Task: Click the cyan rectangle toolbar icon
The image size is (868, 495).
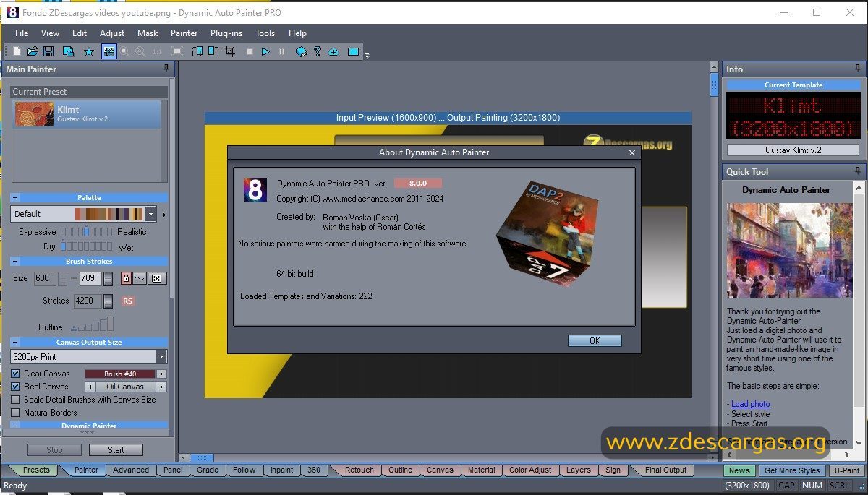Action: 354,52
